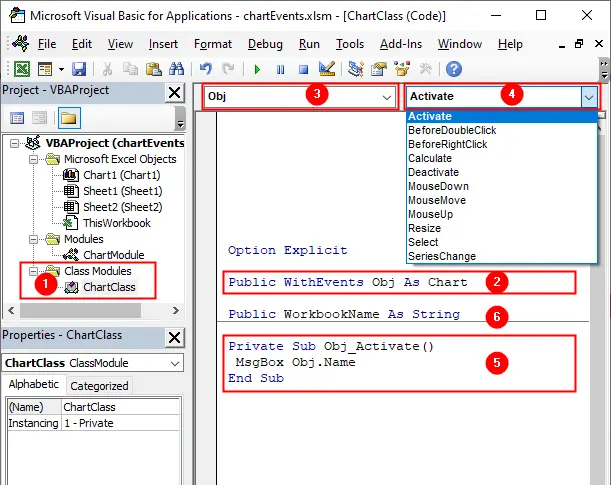The height and width of the screenshot is (485, 611).
Task: Open the Project Explorer toolbar icon
Action: click(x=355, y=69)
